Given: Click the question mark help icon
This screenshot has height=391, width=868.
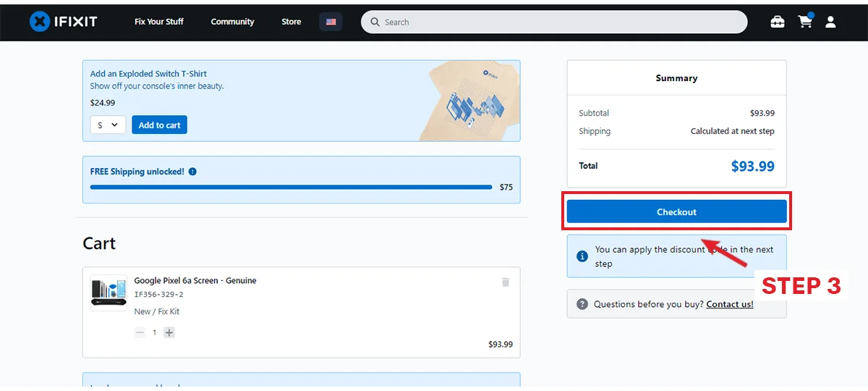Looking at the screenshot, I should (x=582, y=304).
